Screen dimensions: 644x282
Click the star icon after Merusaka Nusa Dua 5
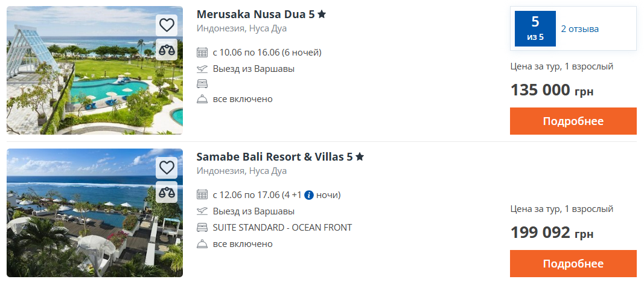click(322, 14)
